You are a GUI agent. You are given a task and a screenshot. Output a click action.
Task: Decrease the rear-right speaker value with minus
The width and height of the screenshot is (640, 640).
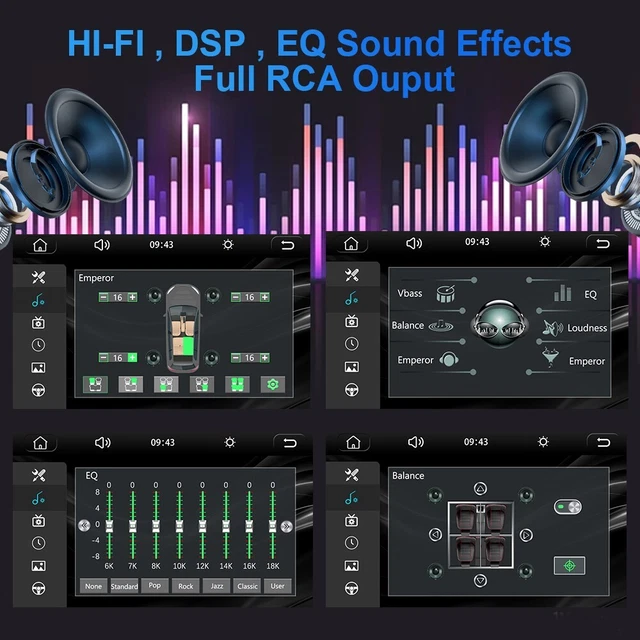point(235,357)
